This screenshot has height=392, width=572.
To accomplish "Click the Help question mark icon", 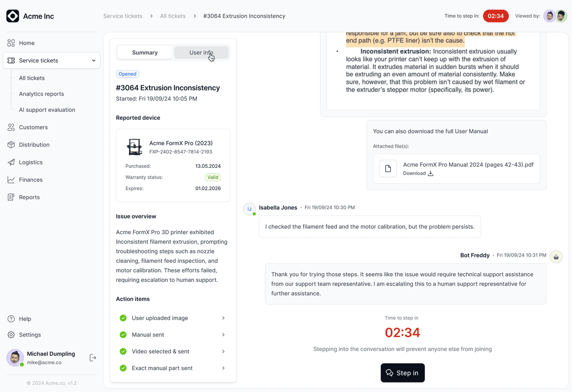I will pyautogui.click(x=11, y=319).
